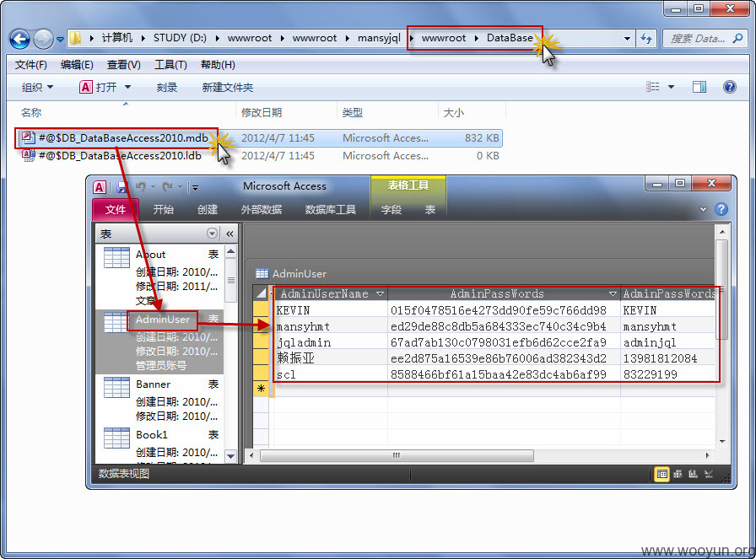Open the 帮助(H) menu
Image resolution: width=756 pixels, height=559 pixels.
click(218, 65)
